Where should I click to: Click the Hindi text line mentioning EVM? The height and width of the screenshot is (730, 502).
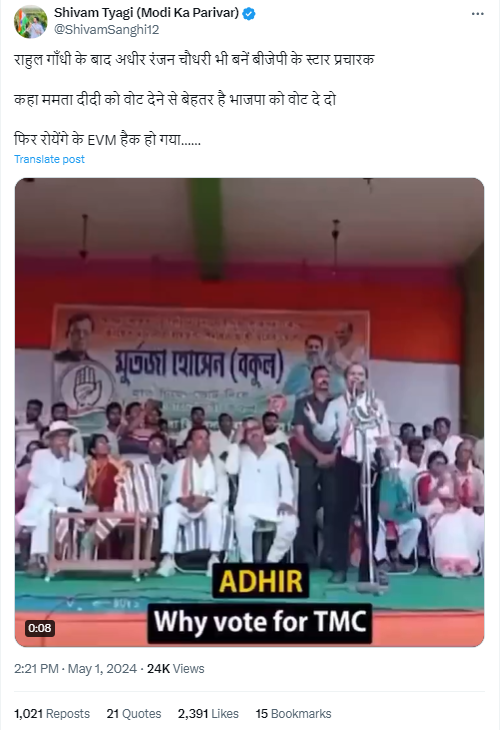108,139
